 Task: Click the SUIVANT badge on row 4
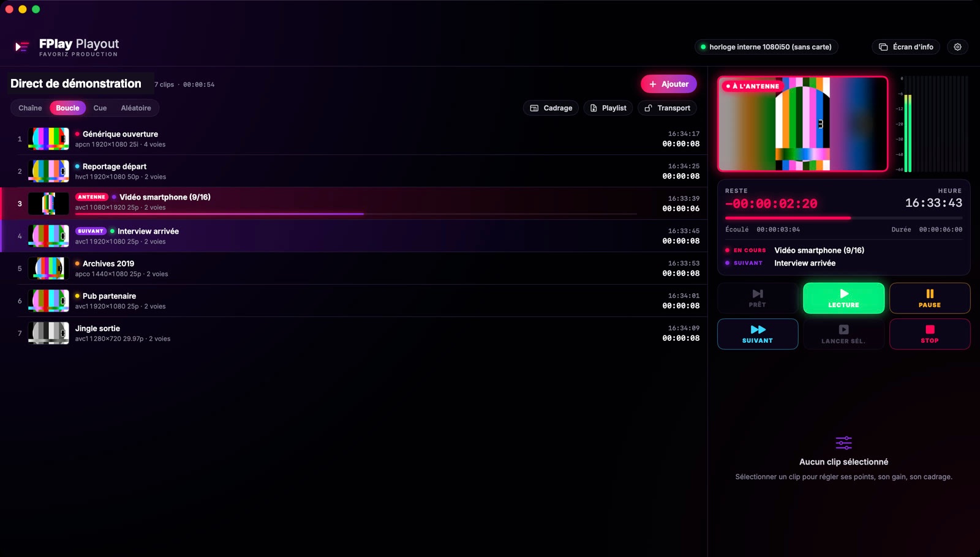91,231
